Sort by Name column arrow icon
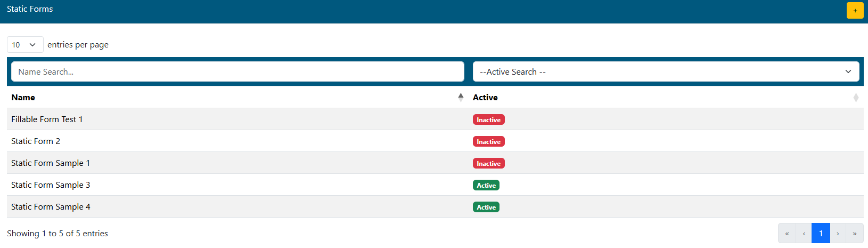Image resolution: width=868 pixels, height=248 pixels. (461, 97)
